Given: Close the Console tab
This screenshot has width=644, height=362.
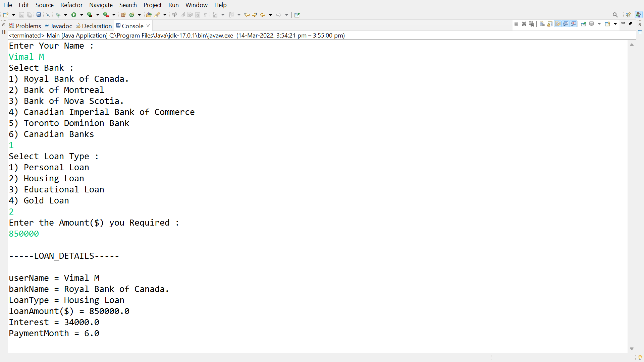Looking at the screenshot, I should [x=148, y=26].
